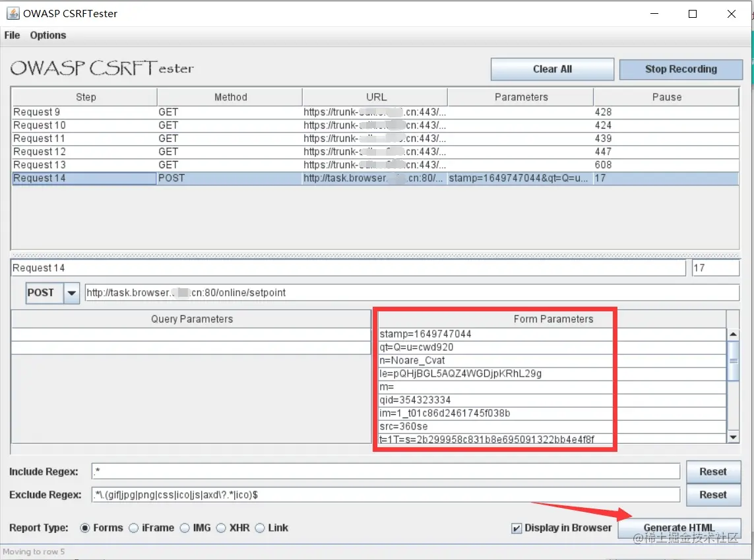Screen dimensions: 754x560
Task: Click the URL column header
Action: tap(375, 97)
